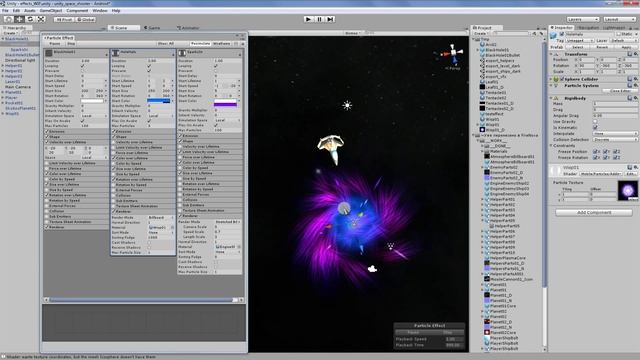Click the prefab Apply button
The image size is (640, 360).
[x=627, y=47]
